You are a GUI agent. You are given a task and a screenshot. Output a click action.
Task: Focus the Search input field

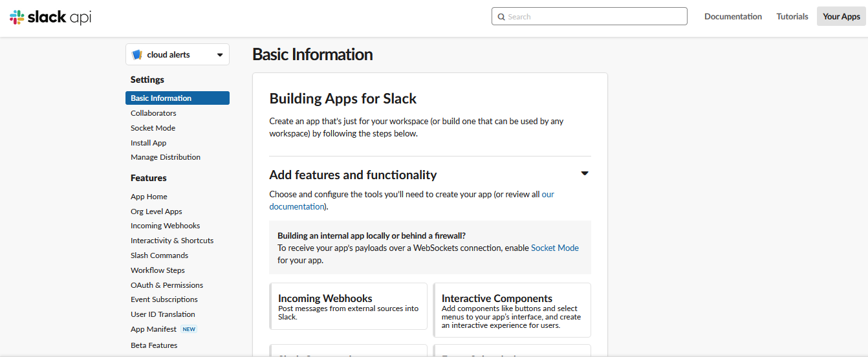[589, 16]
